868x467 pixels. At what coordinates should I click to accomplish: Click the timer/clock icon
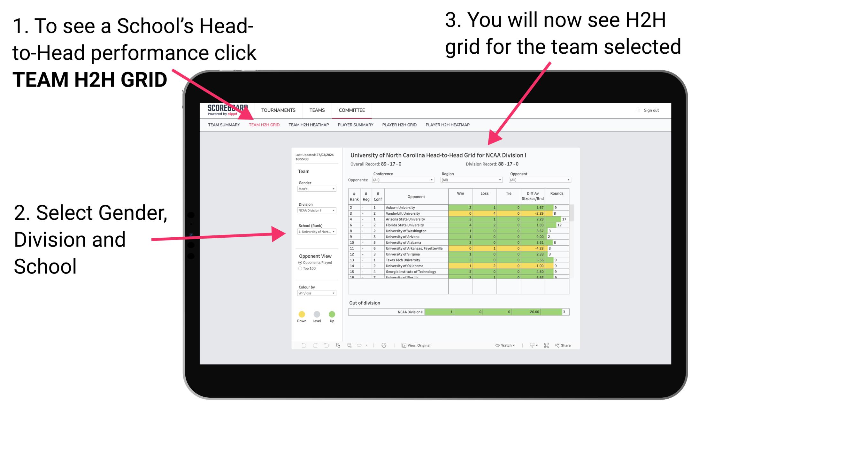(384, 345)
